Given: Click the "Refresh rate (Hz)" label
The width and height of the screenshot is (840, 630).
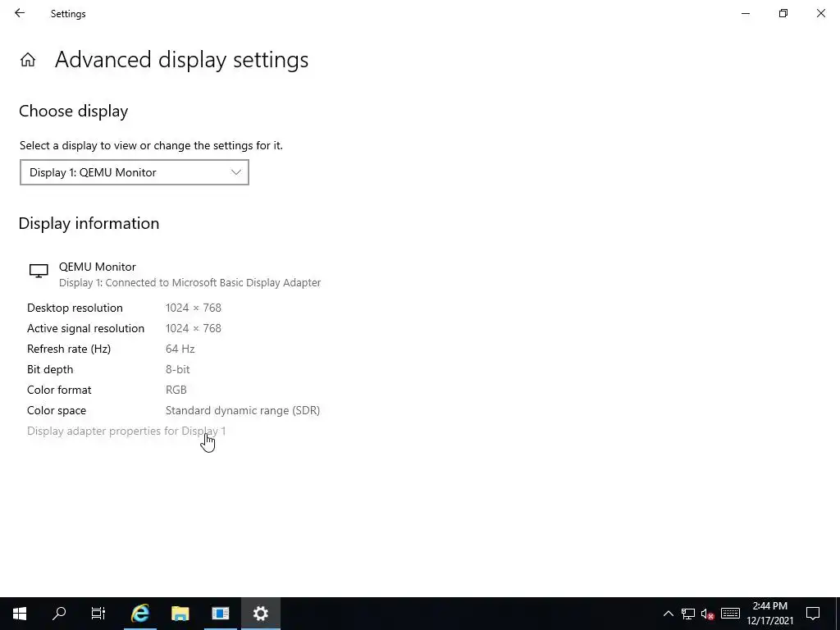Looking at the screenshot, I should click(x=69, y=349).
